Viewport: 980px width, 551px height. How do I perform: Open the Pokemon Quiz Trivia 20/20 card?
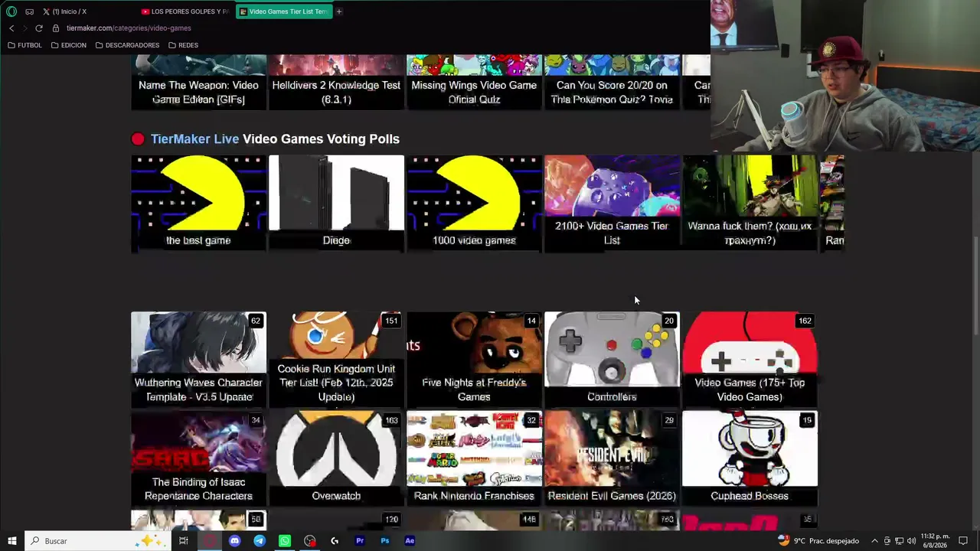click(612, 82)
